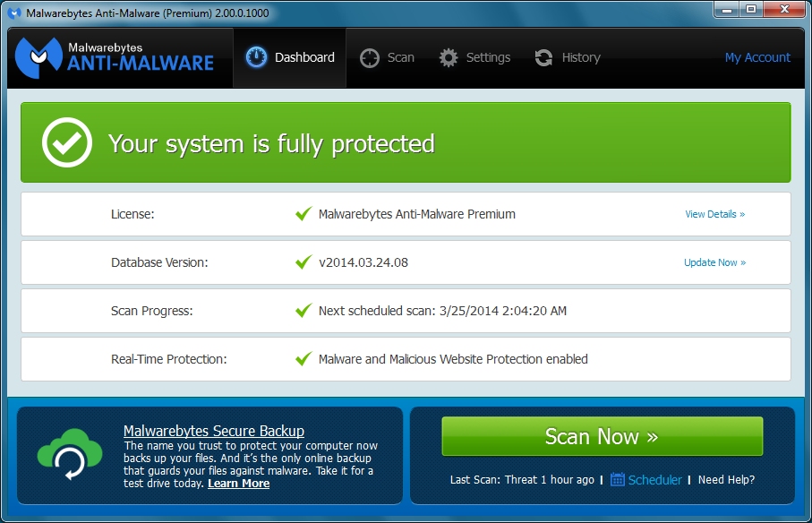Click View Details for the license
Screen dimensions: 812x523
[x=715, y=214]
